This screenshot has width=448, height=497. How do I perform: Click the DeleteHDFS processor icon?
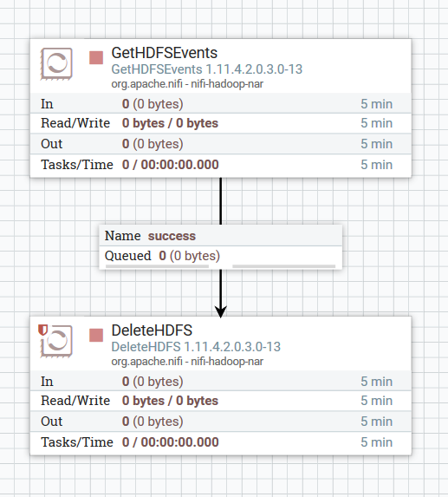(x=56, y=342)
